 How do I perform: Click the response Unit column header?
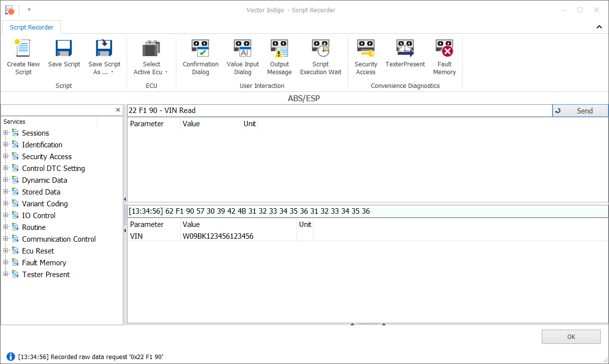click(x=305, y=224)
